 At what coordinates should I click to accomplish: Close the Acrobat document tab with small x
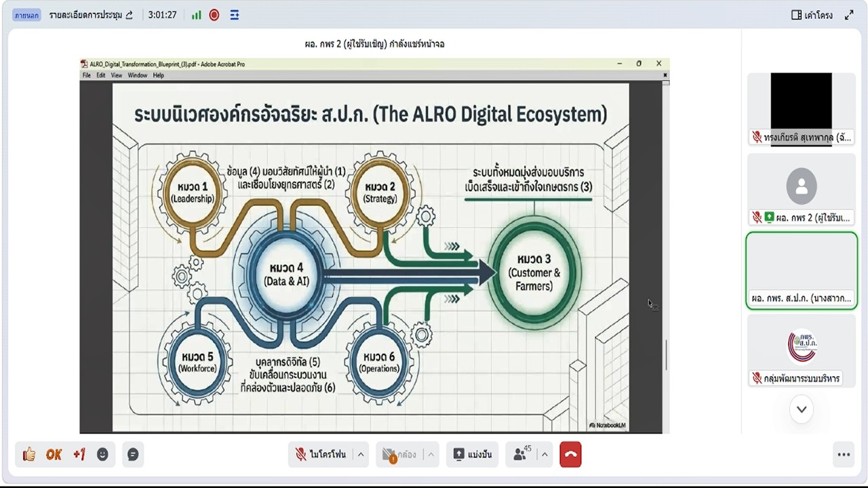(665, 75)
